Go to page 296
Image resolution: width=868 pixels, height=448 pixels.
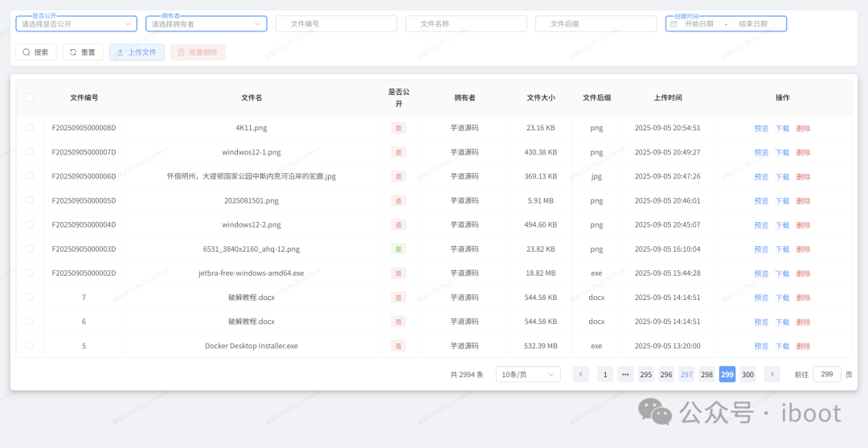pos(666,374)
